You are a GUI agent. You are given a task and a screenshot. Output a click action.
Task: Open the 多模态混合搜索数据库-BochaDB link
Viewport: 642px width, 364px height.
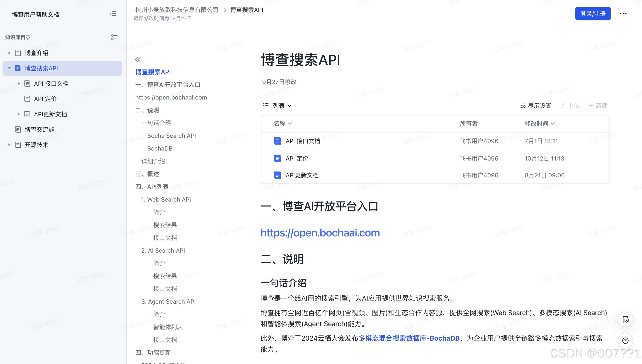409,338
